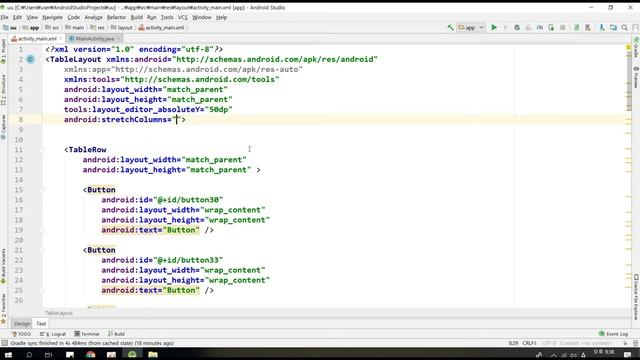Screen dimensions: 640x360
Task: Close the MainActivity.java tab
Action: coord(118,38)
